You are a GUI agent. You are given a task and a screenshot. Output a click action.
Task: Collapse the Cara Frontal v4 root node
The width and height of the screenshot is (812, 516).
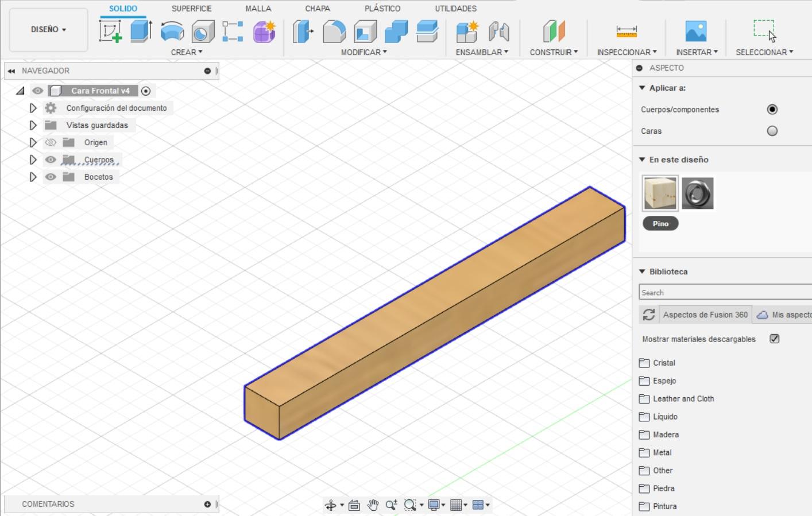[x=21, y=91]
